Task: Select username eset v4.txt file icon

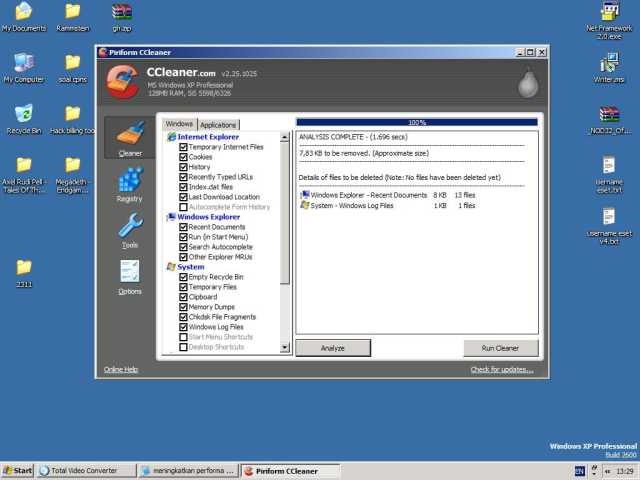Action: pos(609,226)
